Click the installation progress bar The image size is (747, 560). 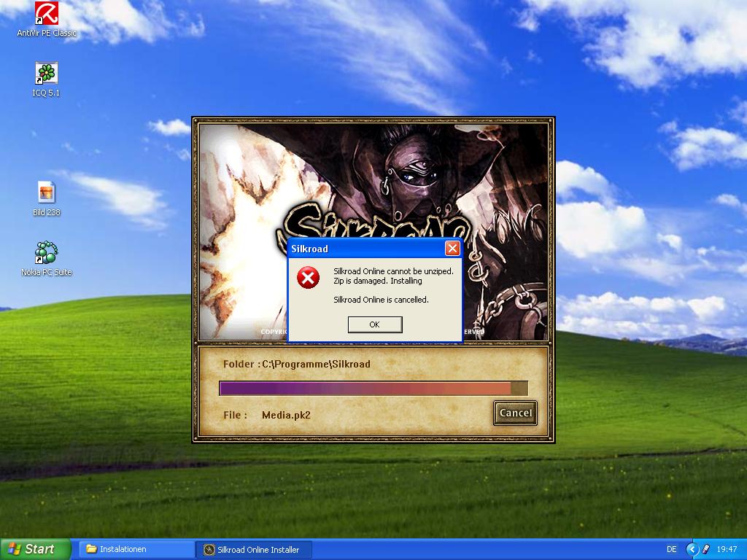[373, 388]
